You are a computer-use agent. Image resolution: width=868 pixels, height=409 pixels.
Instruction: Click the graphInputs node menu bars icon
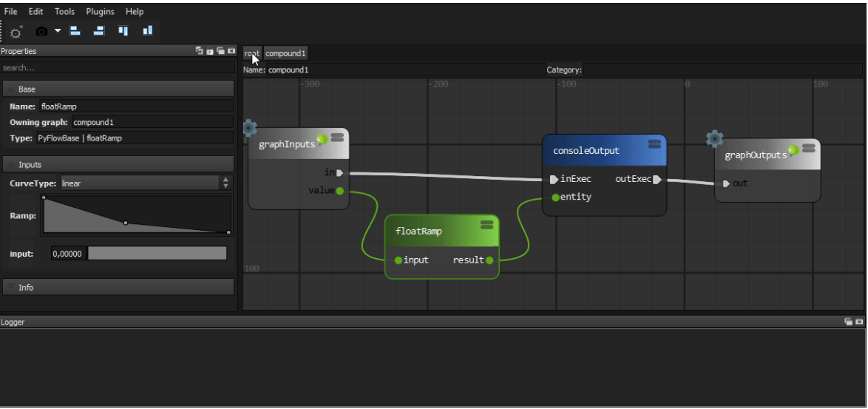(x=338, y=138)
